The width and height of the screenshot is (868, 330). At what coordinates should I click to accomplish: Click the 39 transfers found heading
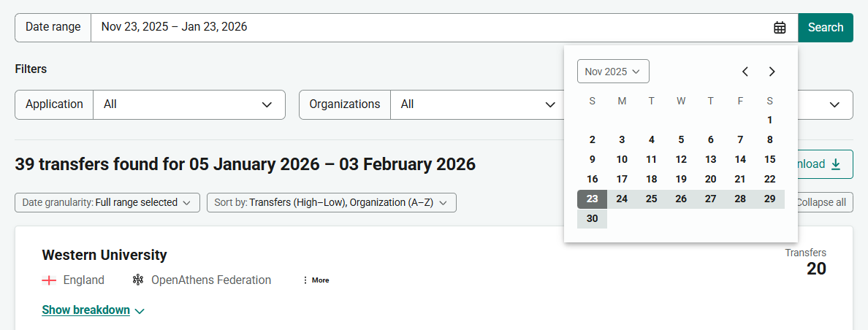pos(245,165)
